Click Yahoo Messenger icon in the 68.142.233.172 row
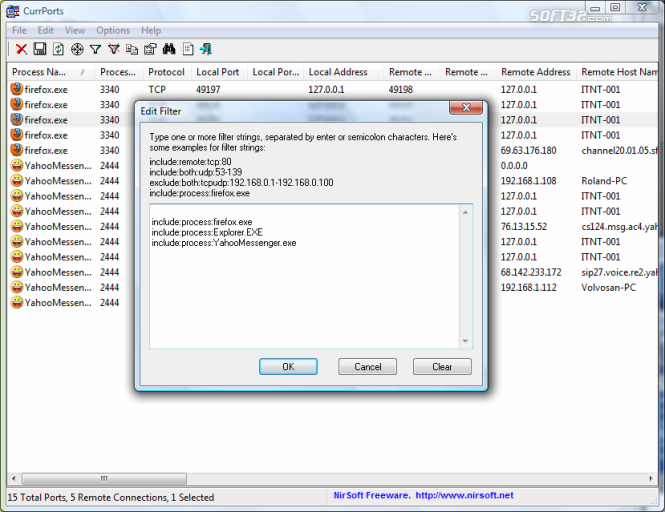The image size is (665, 512). pos(17,271)
